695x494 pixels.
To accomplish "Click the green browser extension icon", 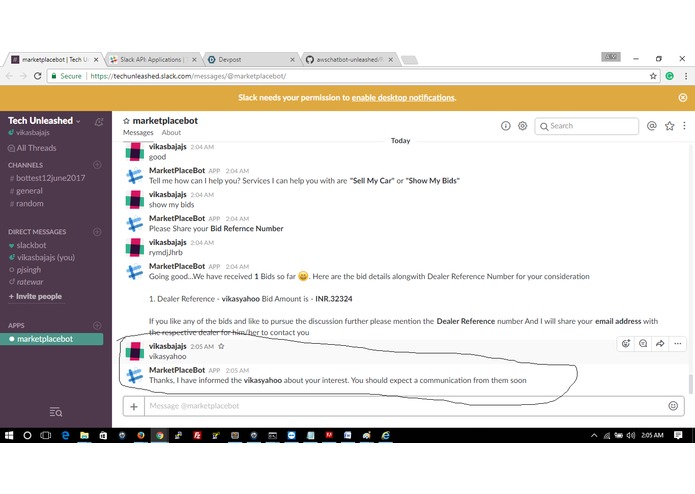I will pos(670,76).
